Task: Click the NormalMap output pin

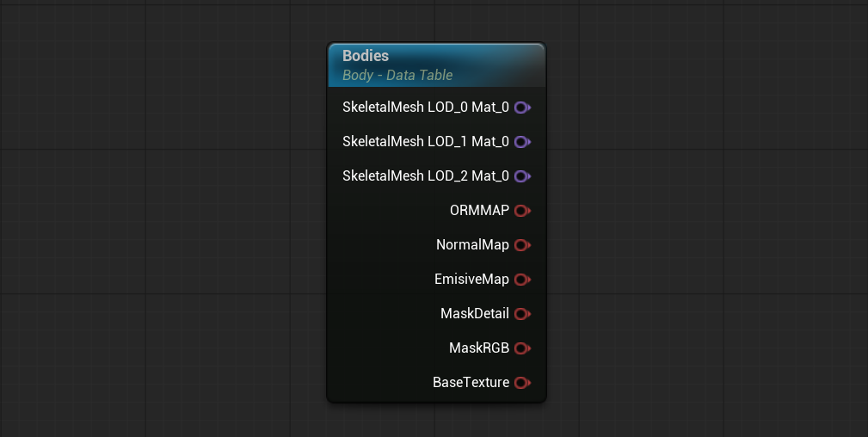Action: (x=522, y=245)
